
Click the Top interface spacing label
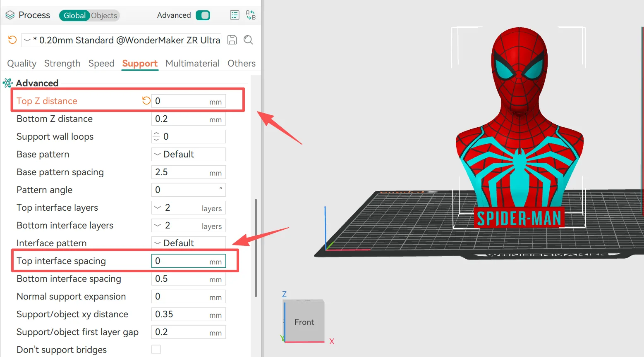pos(61,261)
